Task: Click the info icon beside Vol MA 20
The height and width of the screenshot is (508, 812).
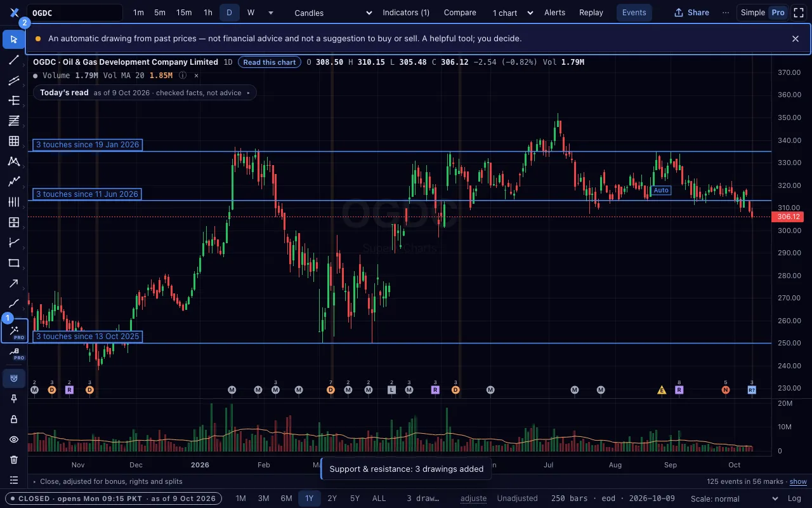Action: [183, 76]
